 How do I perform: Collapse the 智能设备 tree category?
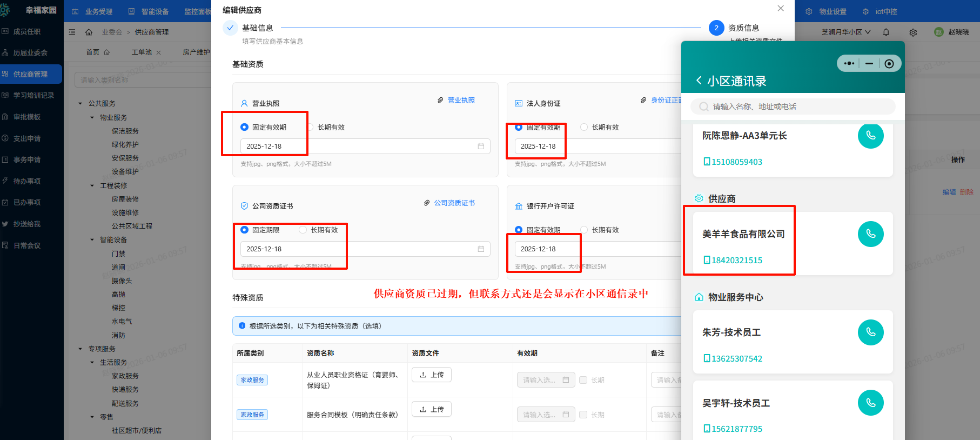(x=92, y=240)
